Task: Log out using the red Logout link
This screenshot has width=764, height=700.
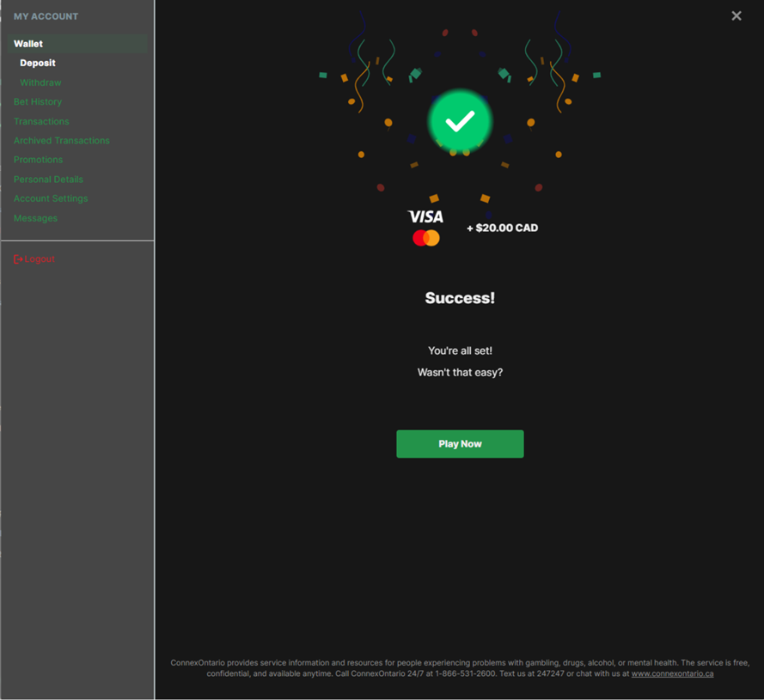Action: point(34,259)
